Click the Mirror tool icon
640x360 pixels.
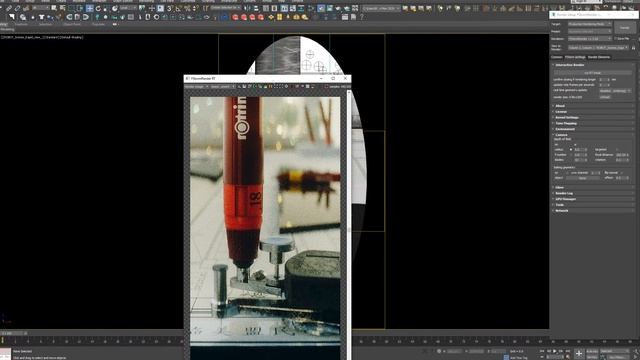click(247, 8)
